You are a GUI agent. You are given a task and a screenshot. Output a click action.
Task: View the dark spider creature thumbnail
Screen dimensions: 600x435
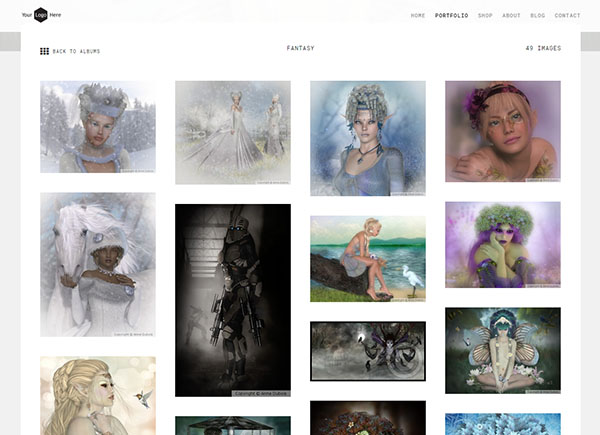(368, 351)
